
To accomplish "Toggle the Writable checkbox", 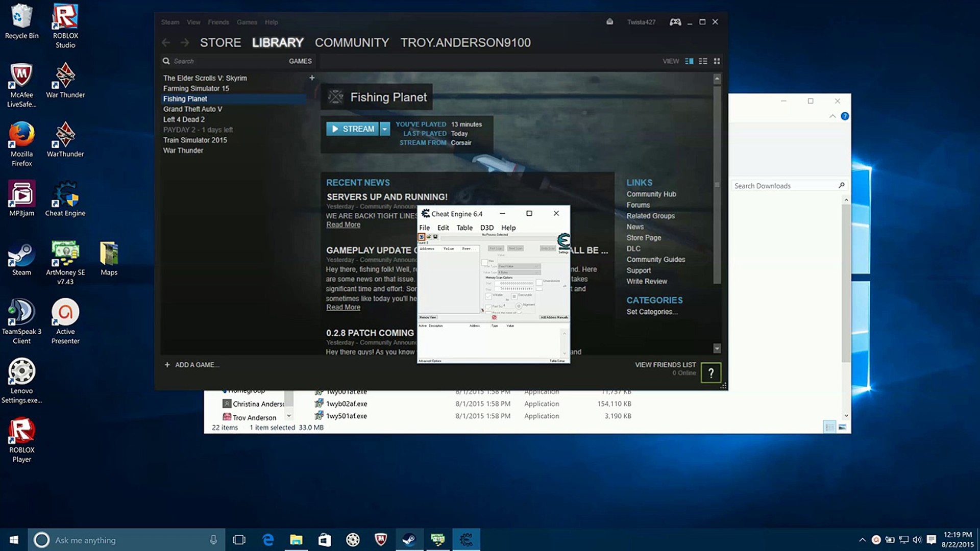I will (x=488, y=296).
